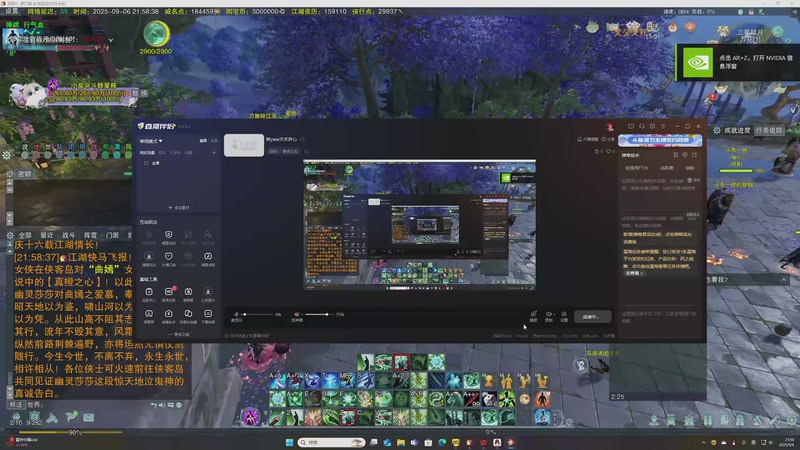The width and height of the screenshot is (800, 450).
Task: Click the 开播提醒 broadcast reminder link
Action: (x=588, y=139)
